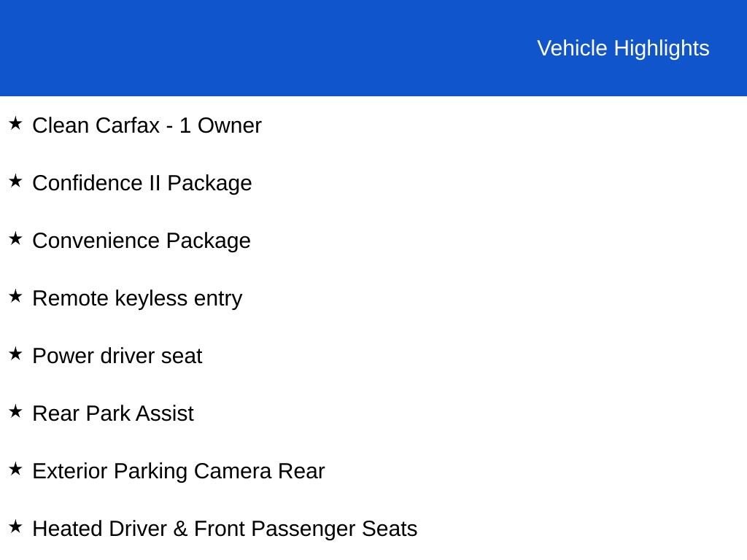Select the Vehicle Highlights header title
The image size is (747, 560).
coord(623,49)
